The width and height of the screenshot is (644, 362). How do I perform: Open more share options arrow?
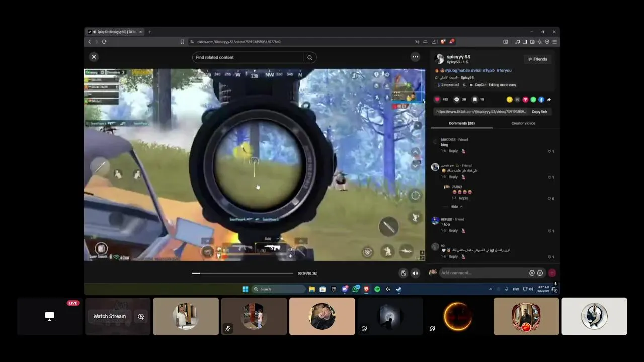click(x=549, y=100)
